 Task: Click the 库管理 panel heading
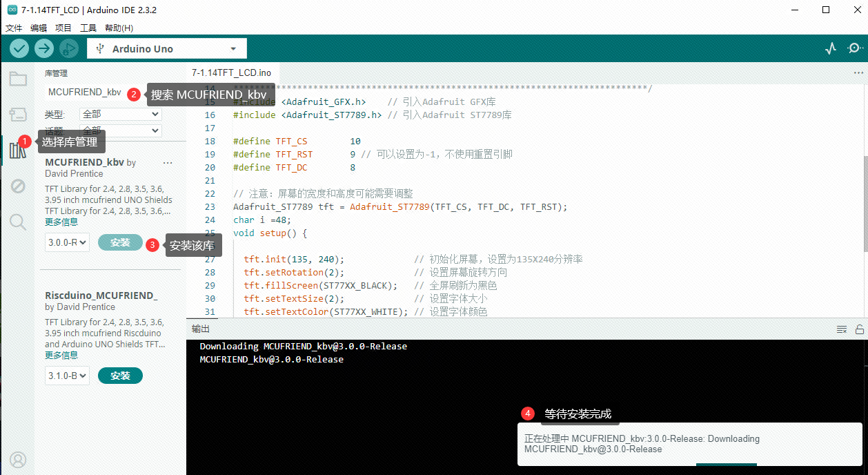click(56, 73)
